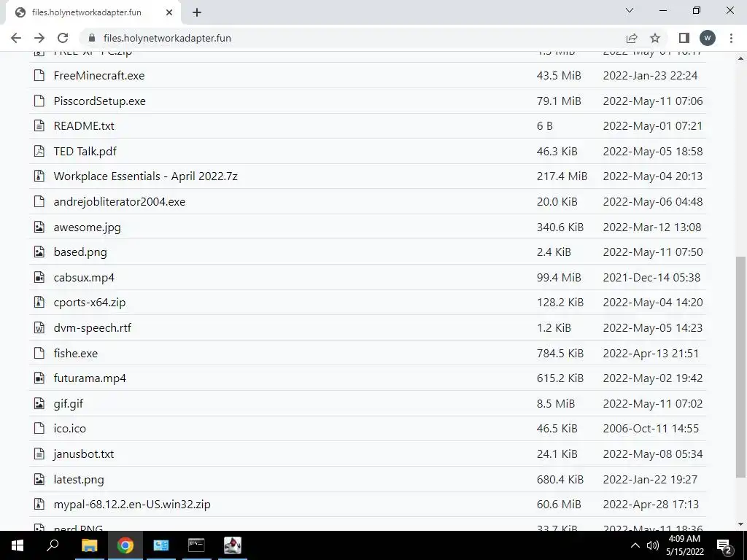Click the video icon beside cabsux.mp4
Image resolution: width=747 pixels, height=560 pixels.
[39, 277]
